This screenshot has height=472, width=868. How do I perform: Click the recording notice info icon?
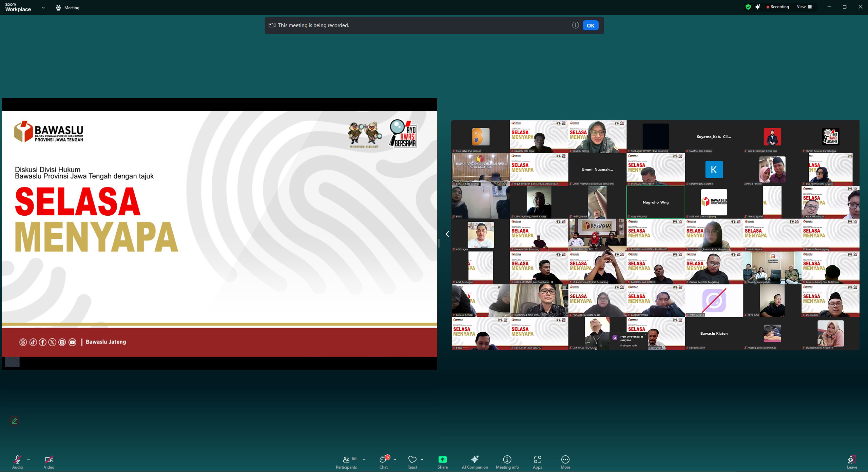point(575,25)
